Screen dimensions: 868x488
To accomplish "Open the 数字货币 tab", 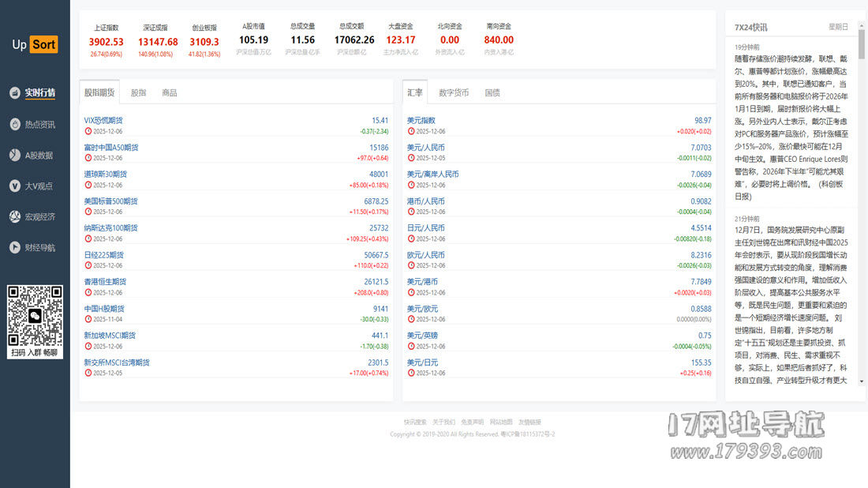I will point(454,93).
